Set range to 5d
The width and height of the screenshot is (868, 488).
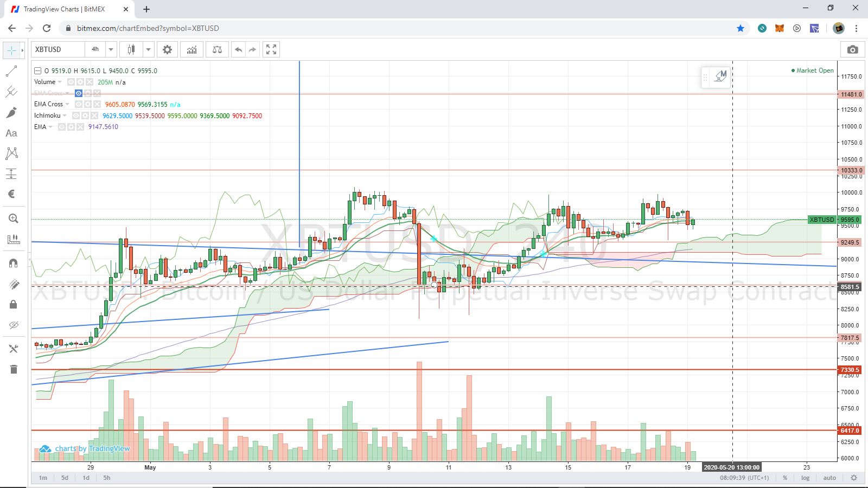(65, 478)
